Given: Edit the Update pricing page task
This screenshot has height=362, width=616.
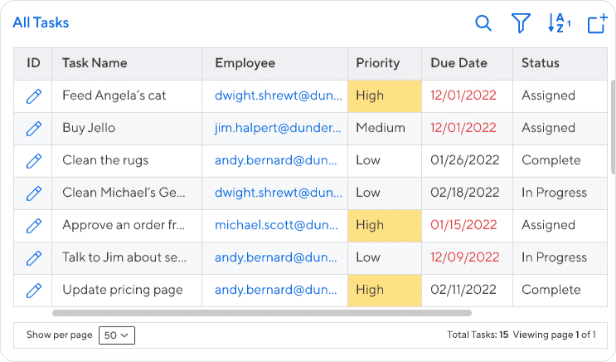Looking at the screenshot, I should pos(34,290).
